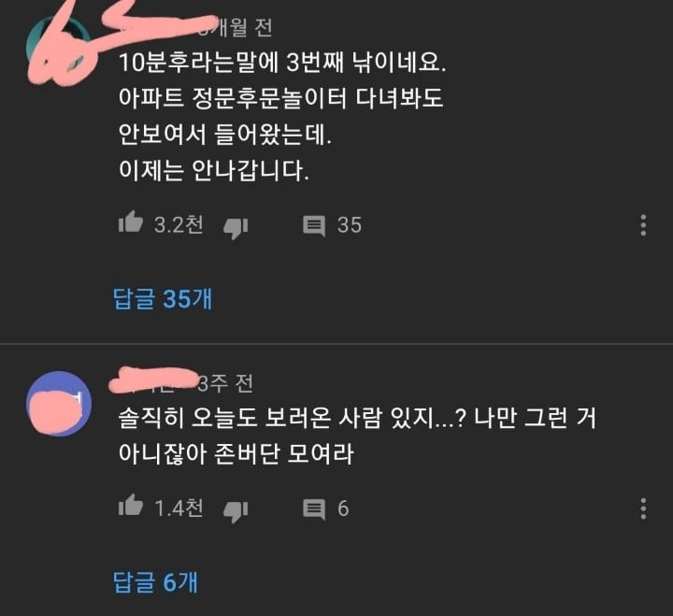Screen dimensions: 673x616
Task: Open three-dot menu for second comment
Action: [643, 509]
